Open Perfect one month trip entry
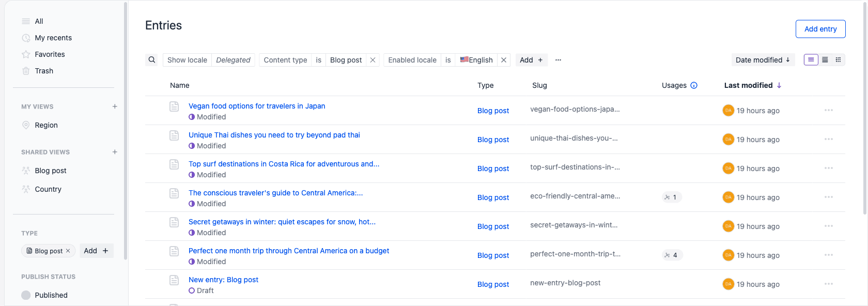868x306 pixels. tap(289, 251)
